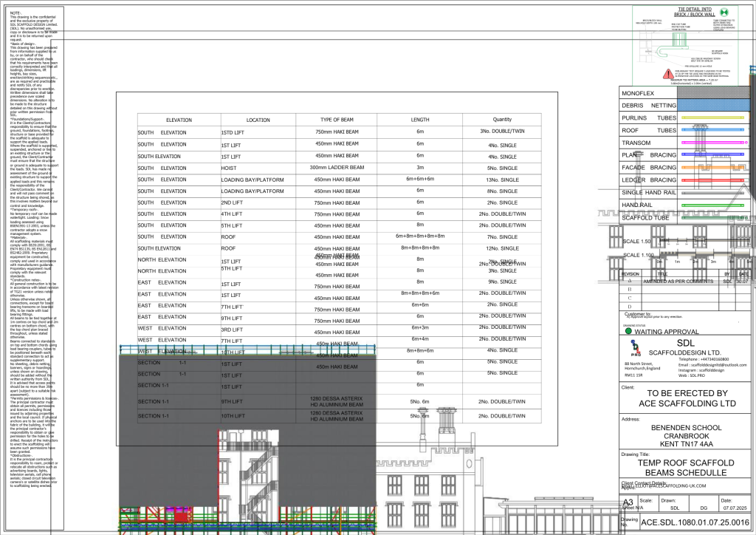This screenshot has width=756, height=535.
Task: Pick the yellow PURLINS TUBES legend line
Action: (x=712, y=117)
